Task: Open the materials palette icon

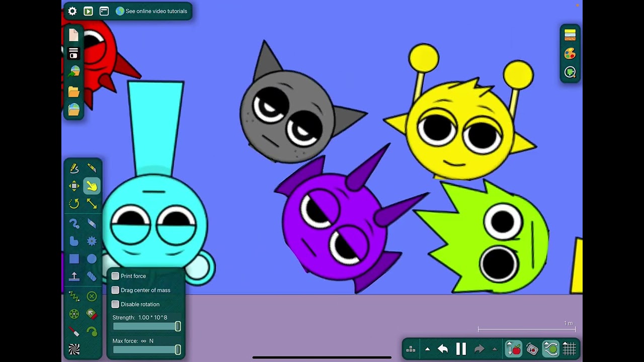Action: pos(570,35)
